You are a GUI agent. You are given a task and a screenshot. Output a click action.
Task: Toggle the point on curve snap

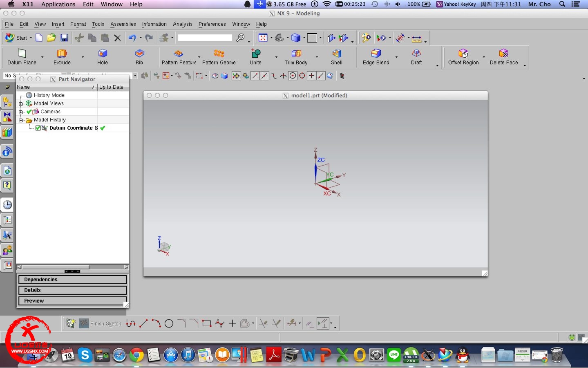(321, 76)
